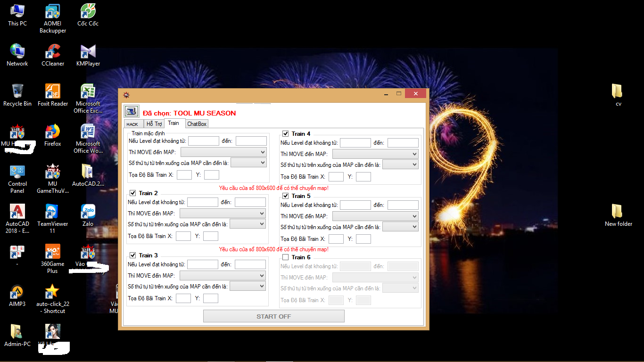This screenshot has width=644, height=362.
Task: Expand Train 4 Số thứ tự MAP dropdown
Action: pyautogui.click(x=400, y=165)
